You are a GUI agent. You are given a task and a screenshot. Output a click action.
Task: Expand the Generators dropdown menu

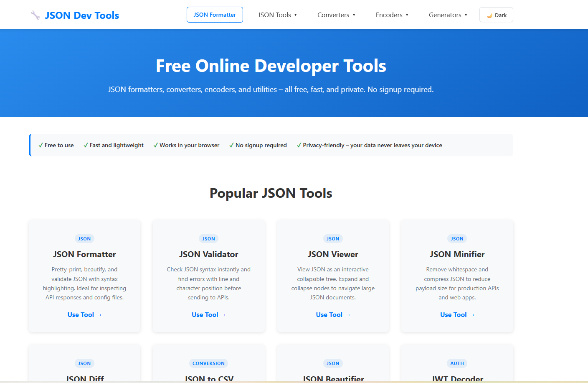click(448, 15)
